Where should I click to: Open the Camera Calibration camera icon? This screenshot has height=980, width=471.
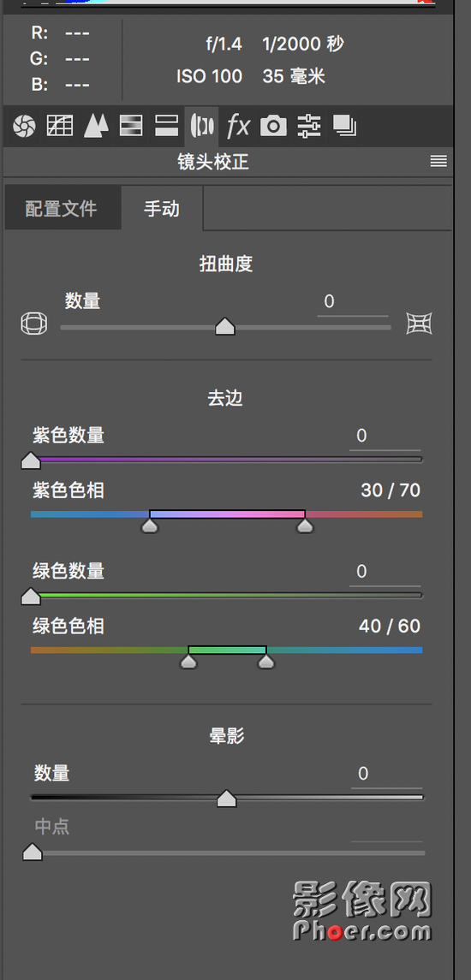coord(273,127)
